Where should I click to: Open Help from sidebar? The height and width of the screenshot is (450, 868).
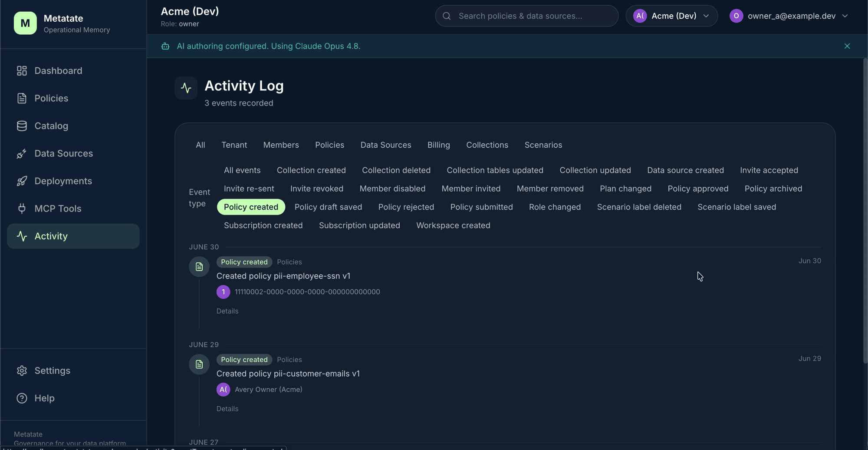pos(73,398)
